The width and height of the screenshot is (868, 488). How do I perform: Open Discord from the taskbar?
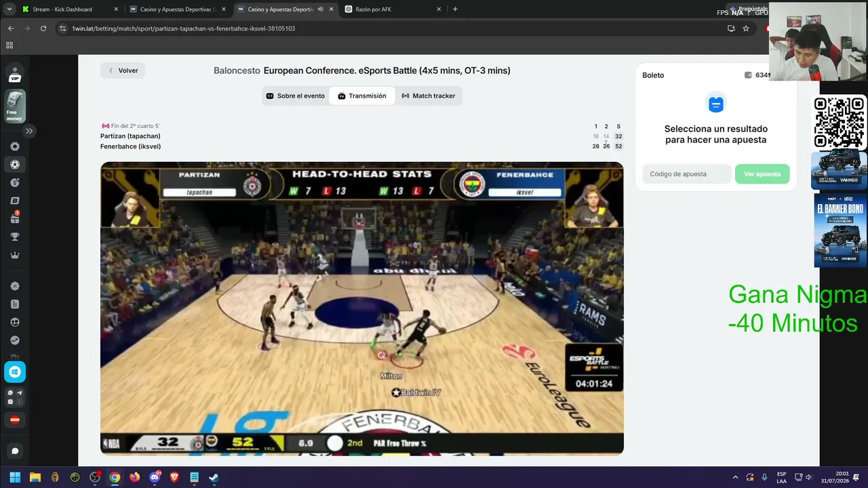(155, 477)
